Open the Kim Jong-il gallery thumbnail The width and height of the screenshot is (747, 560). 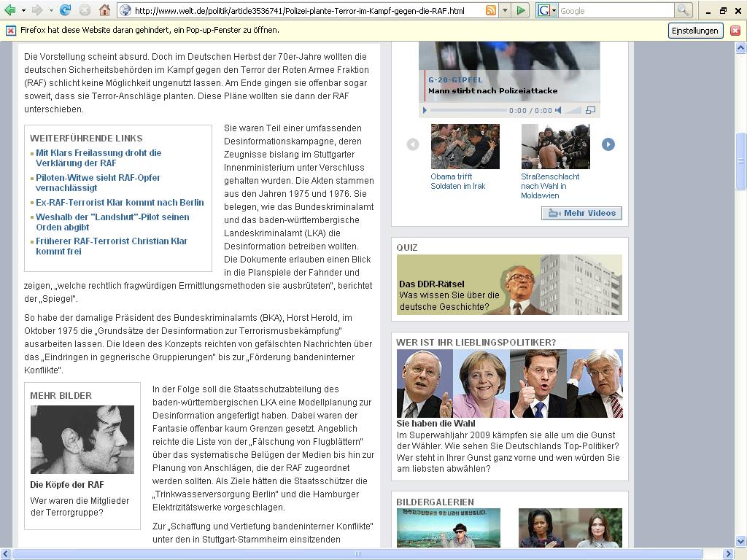point(449,528)
